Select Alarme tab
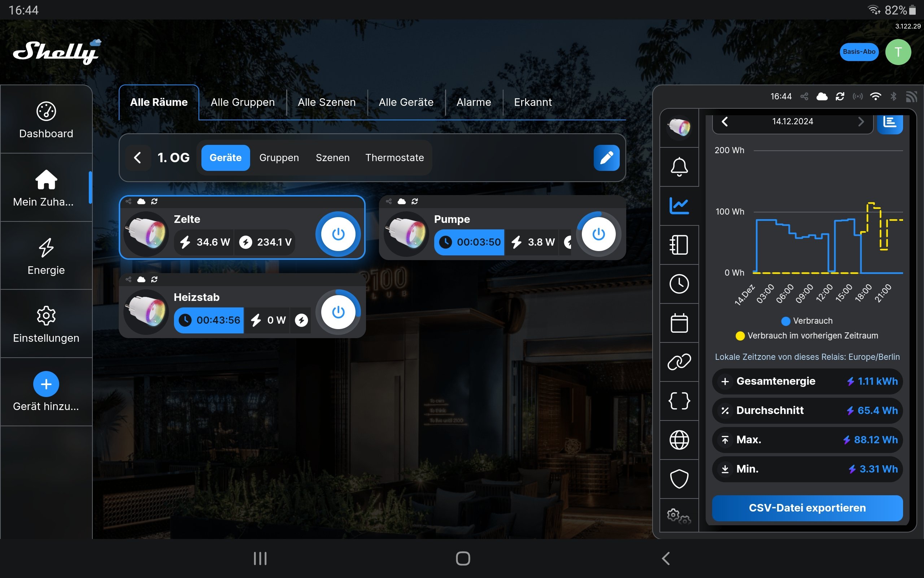924x578 pixels. pyautogui.click(x=474, y=103)
